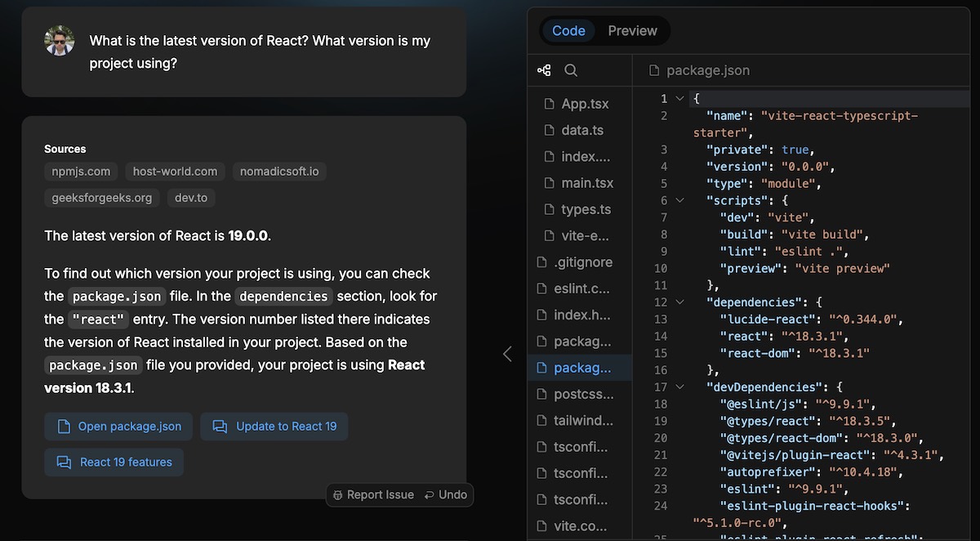980x541 pixels.
Task: Open file search with the magnifier icon
Action: (x=571, y=70)
